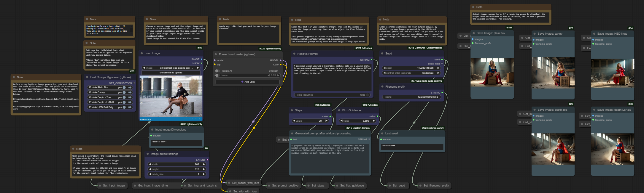Toggle Enable Plain Flux switch

point(124,88)
